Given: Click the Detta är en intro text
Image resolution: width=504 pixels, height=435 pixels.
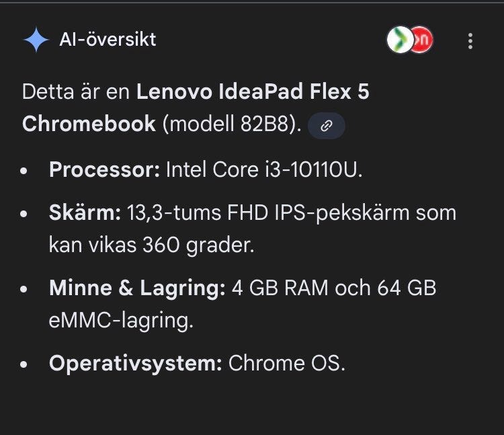Looking at the screenshot, I should [76, 92].
